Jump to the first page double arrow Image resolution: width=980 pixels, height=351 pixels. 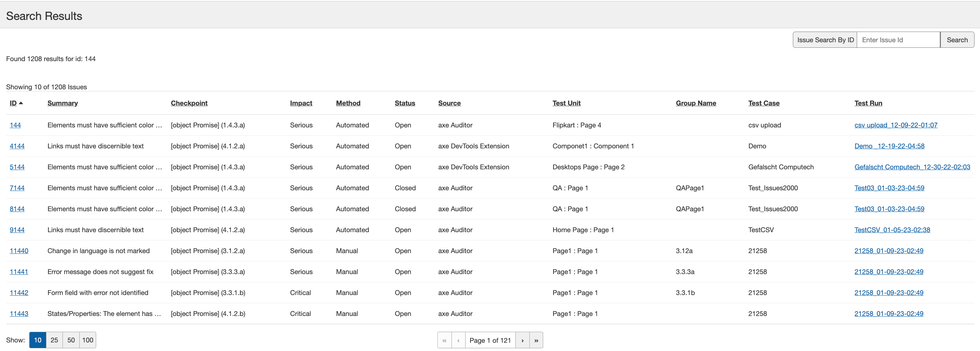click(x=444, y=340)
